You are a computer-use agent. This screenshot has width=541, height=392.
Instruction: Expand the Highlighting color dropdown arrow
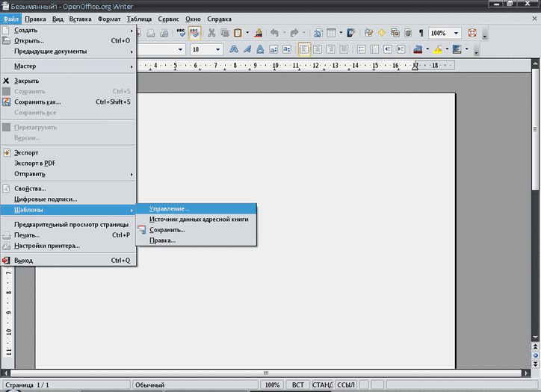coord(447,49)
